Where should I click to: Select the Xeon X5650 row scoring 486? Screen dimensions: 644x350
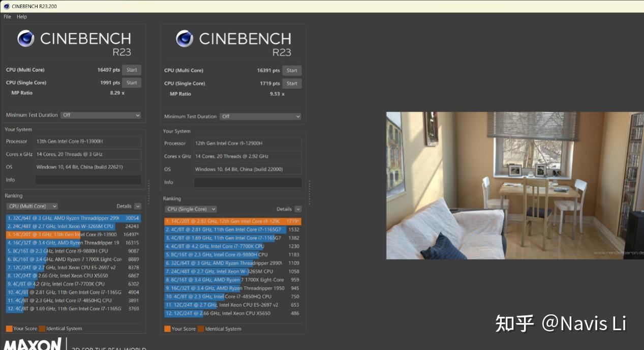(233, 313)
